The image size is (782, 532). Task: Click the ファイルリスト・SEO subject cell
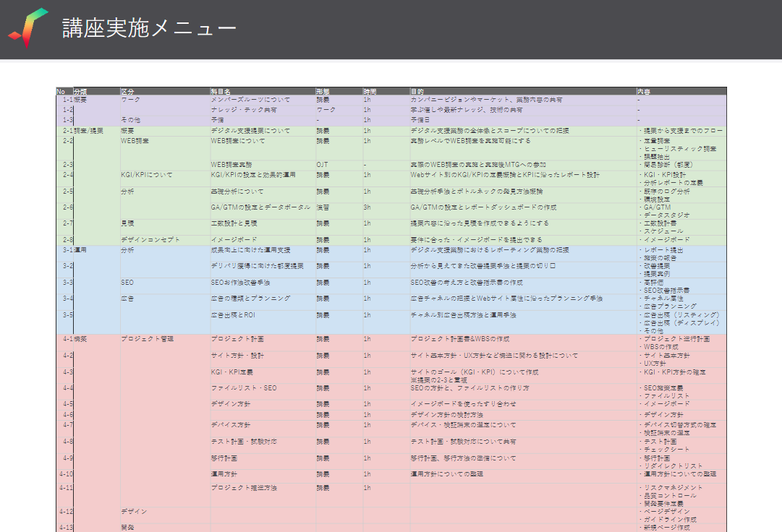(244, 388)
